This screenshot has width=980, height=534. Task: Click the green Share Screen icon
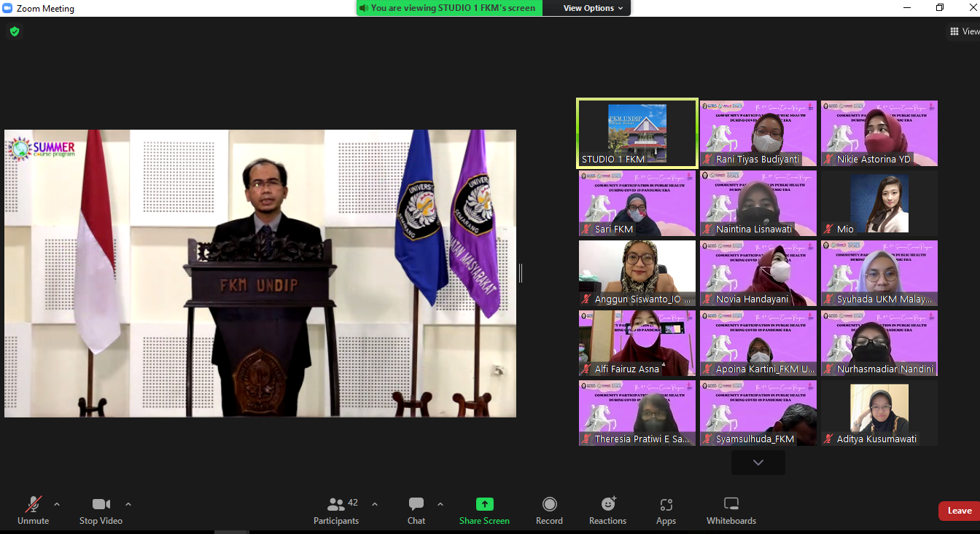coord(484,504)
